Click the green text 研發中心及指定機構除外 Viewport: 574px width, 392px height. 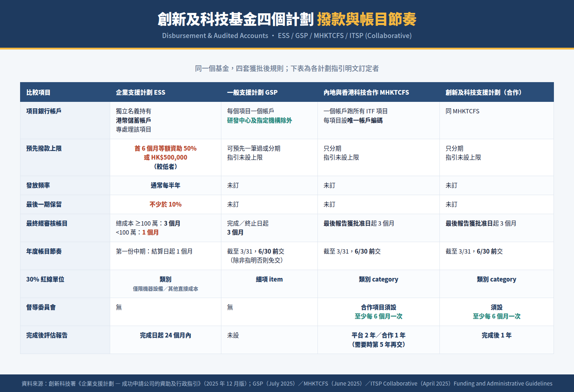(x=259, y=121)
